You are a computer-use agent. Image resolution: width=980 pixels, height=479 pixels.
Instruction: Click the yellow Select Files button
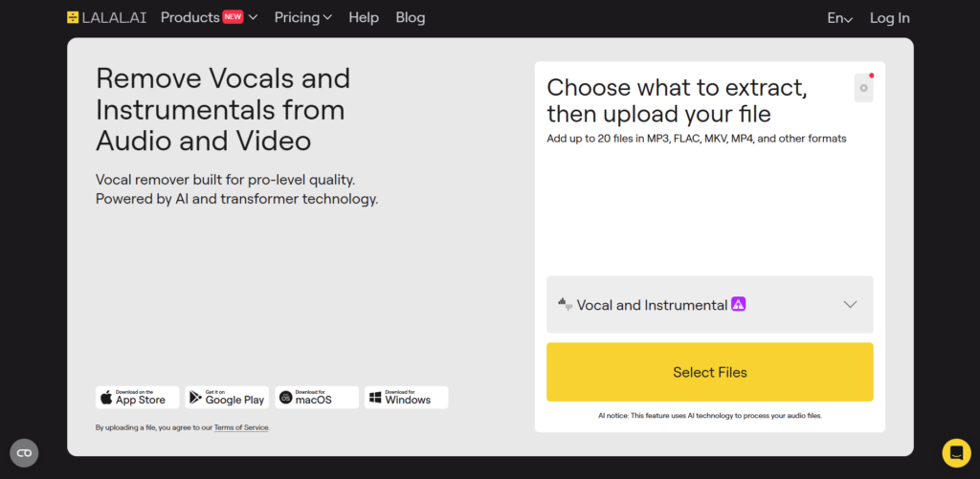tap(710, 372)
